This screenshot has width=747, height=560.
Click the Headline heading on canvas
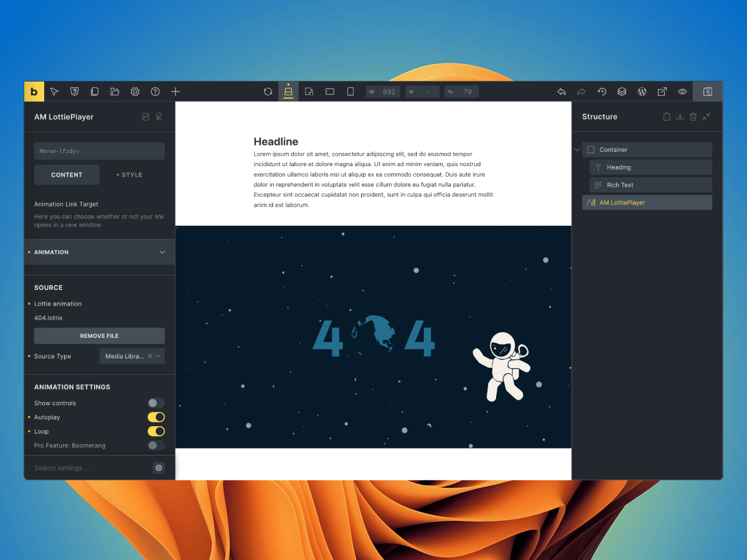tap(276, 141)
